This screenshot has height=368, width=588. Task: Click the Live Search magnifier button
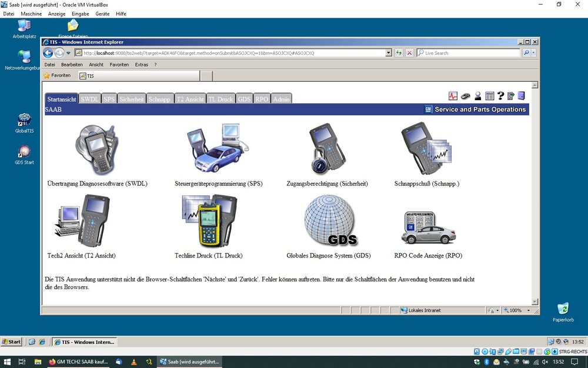(526, 53)
